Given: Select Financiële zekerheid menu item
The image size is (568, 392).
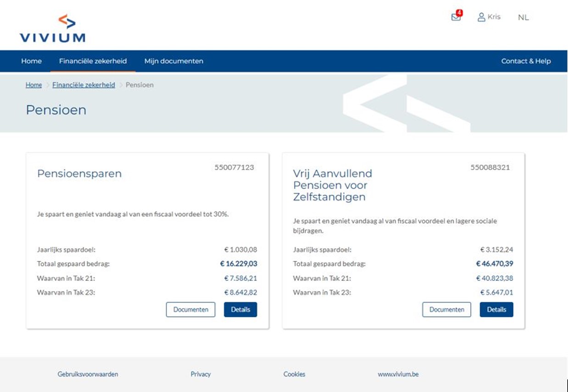Looking at the screenshot, I should [93, 61].
